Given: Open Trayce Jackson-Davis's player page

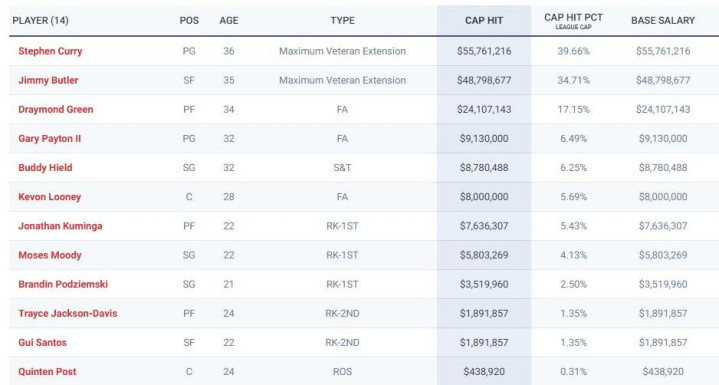Looking at the screenshot, I should (67, 314).
